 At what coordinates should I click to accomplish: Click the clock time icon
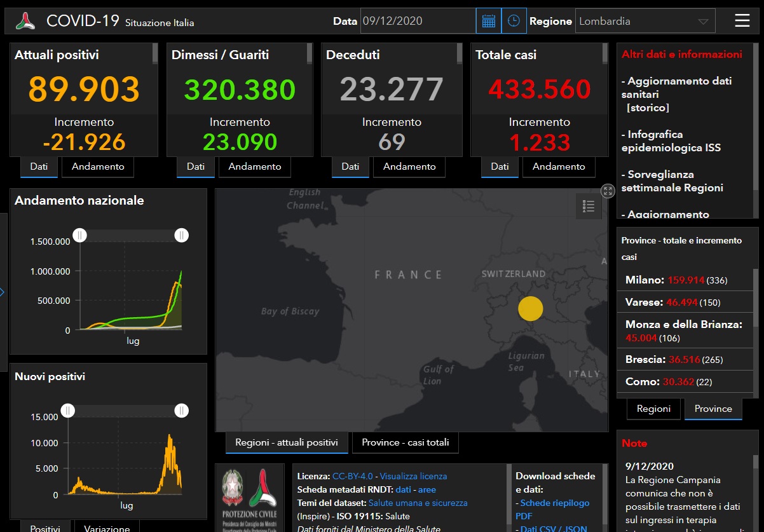[514, 21]
